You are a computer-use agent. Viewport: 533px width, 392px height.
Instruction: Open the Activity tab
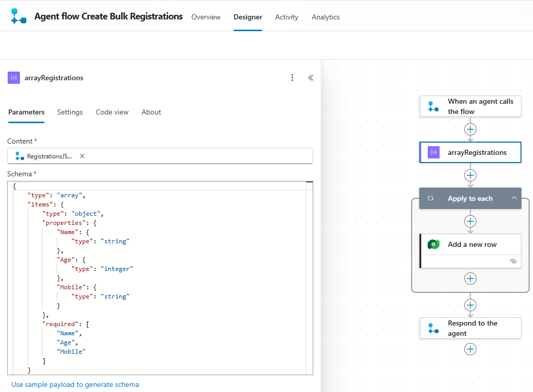(287, 17)
